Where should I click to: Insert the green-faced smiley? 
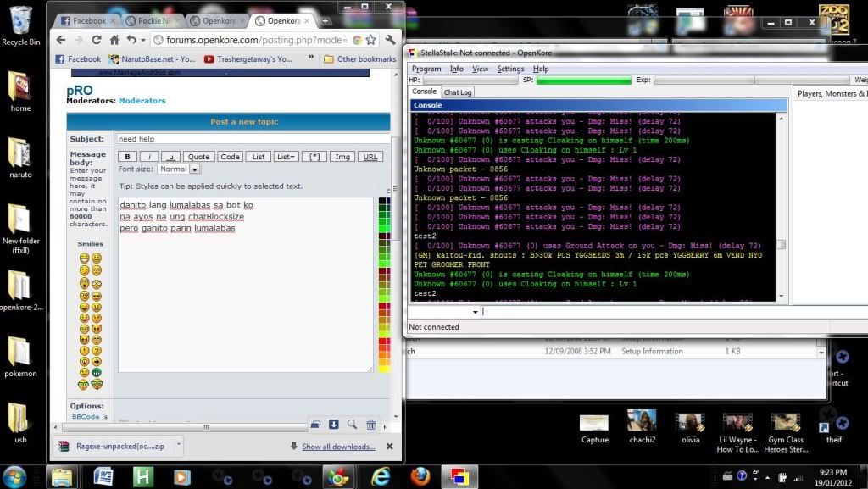(x=97, y=372)
